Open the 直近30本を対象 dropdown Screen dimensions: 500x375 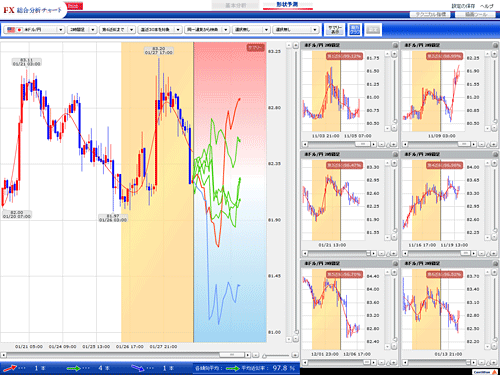[x=160, y=30]
